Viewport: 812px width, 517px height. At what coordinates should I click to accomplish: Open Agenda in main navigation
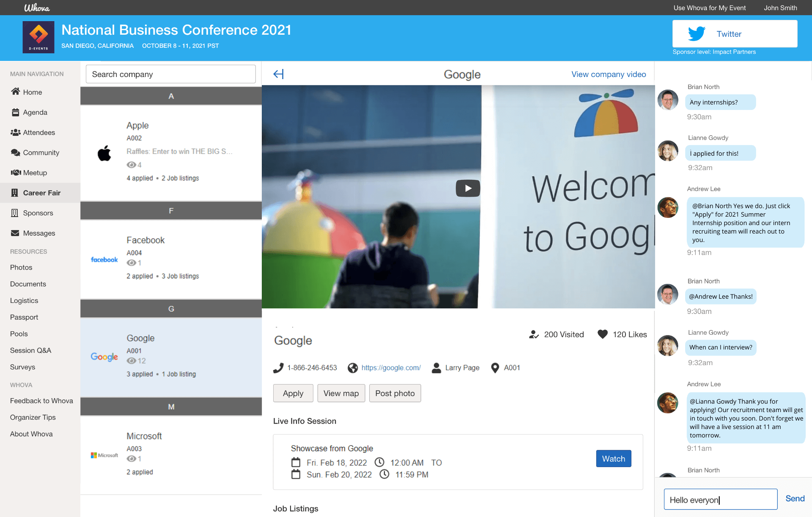coord(35,112)
